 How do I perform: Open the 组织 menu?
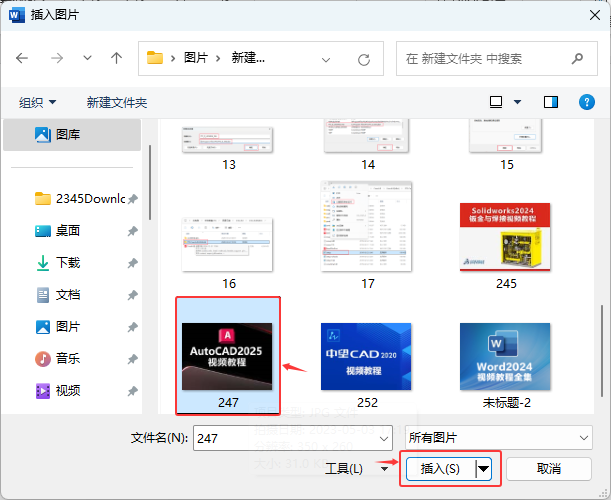[37, 102]
